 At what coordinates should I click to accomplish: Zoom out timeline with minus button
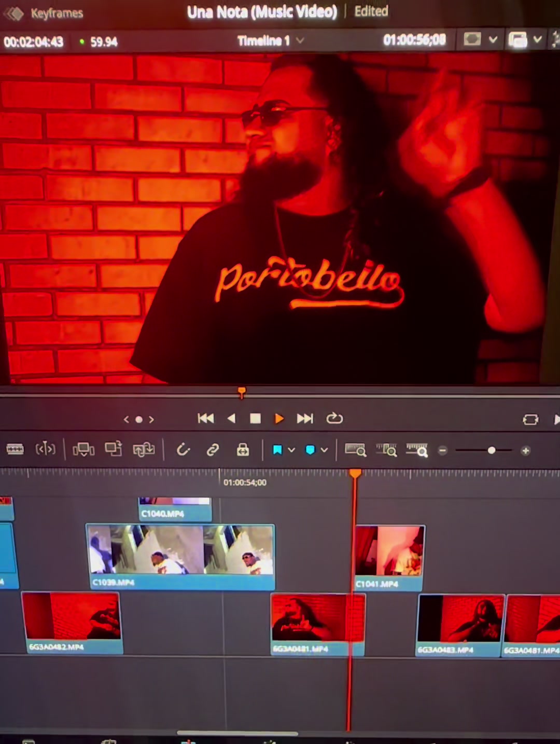point(442,450)
